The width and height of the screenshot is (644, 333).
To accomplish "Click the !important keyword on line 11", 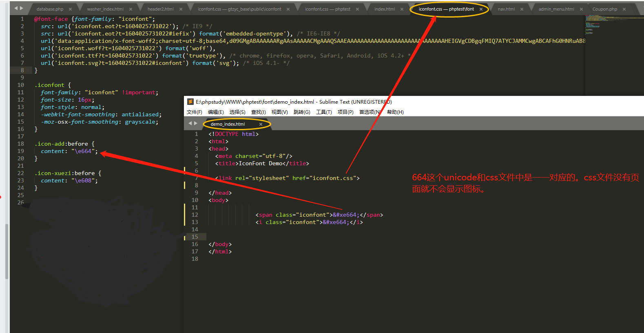I will point(138,92).
